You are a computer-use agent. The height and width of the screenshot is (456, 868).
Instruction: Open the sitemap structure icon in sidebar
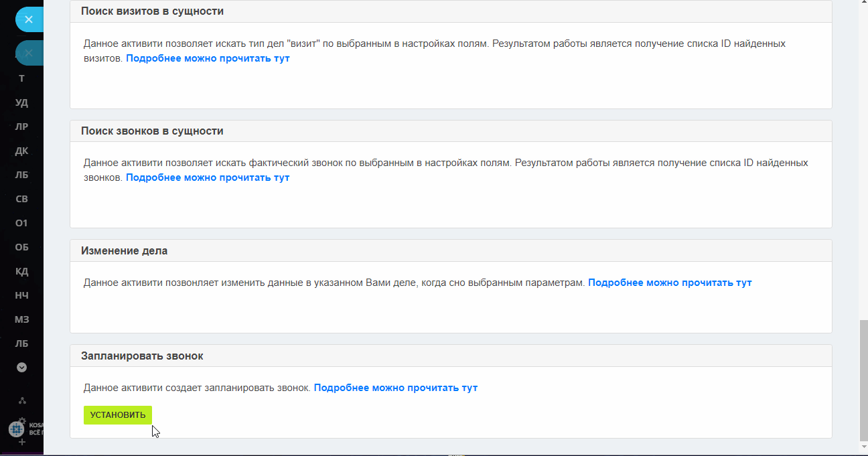(22, 400)
